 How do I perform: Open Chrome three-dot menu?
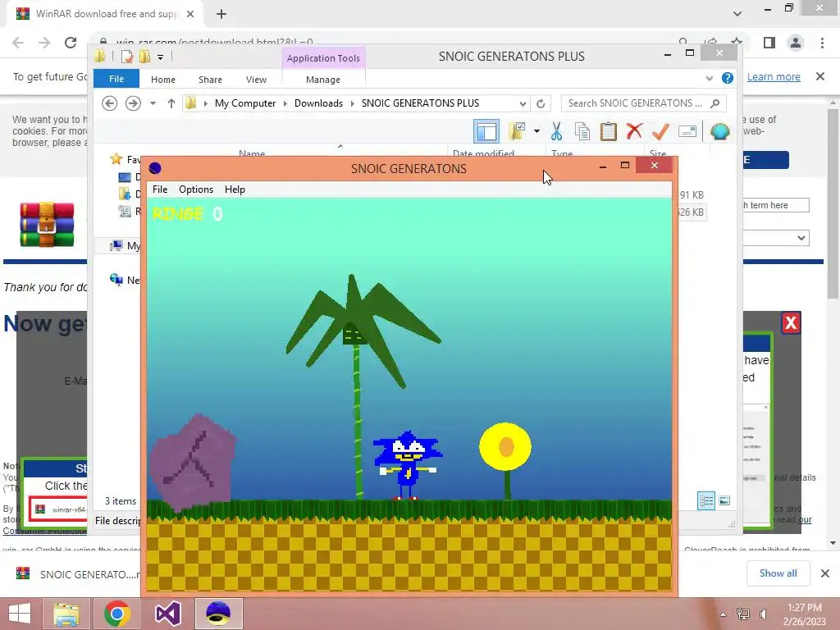coord(822,43)
